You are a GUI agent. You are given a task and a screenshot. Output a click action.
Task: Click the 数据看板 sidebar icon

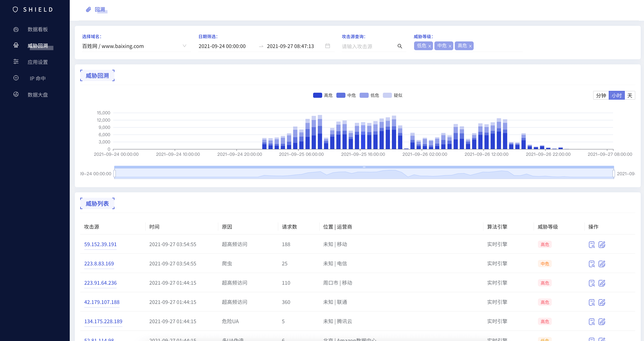[16, 29]
